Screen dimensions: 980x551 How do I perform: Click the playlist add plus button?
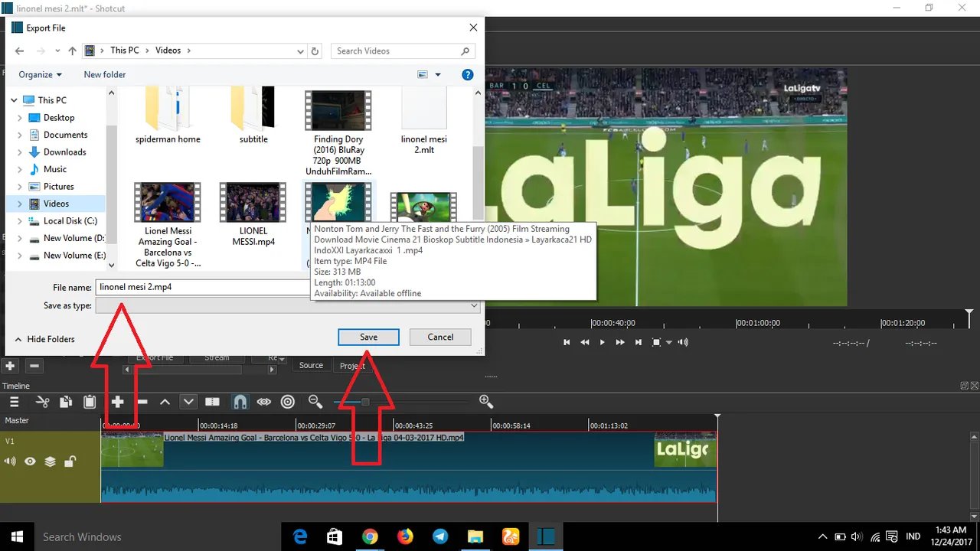[10, 366]
